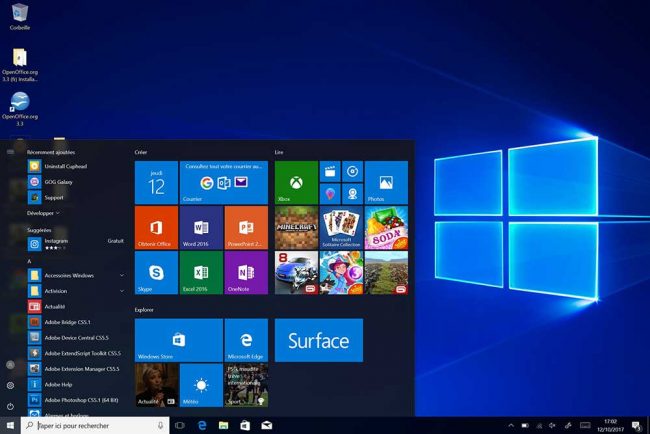
Task: Open the Excel 2016 tile
Action: click(x=201, y=273)
